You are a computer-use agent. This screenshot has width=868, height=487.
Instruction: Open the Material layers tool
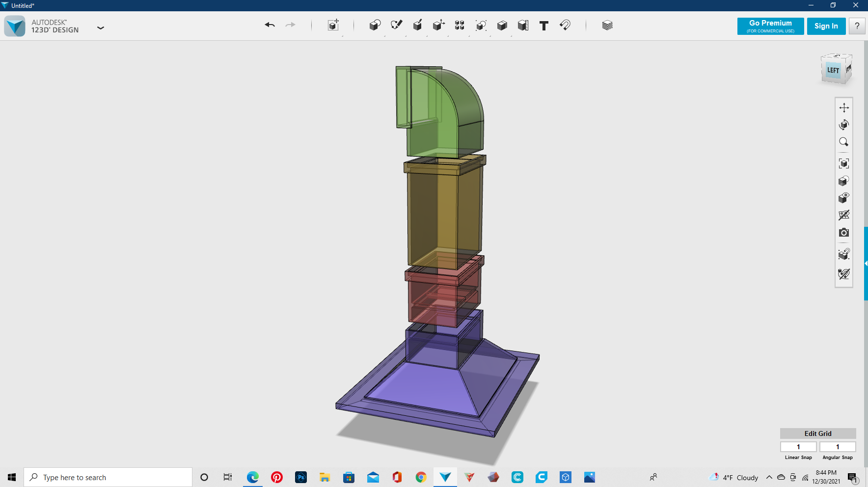click(607, 26)
